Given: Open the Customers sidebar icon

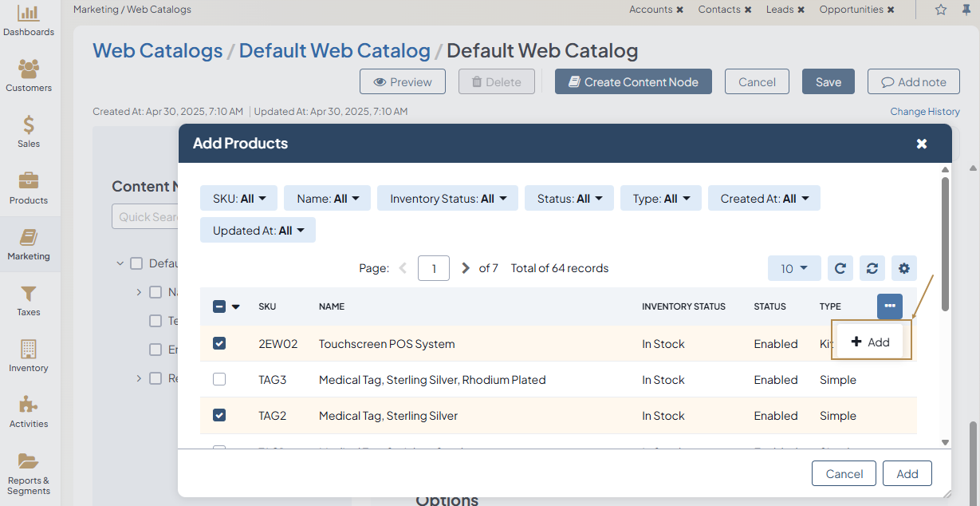Looking at the screenshot, I should coord(29,69).
